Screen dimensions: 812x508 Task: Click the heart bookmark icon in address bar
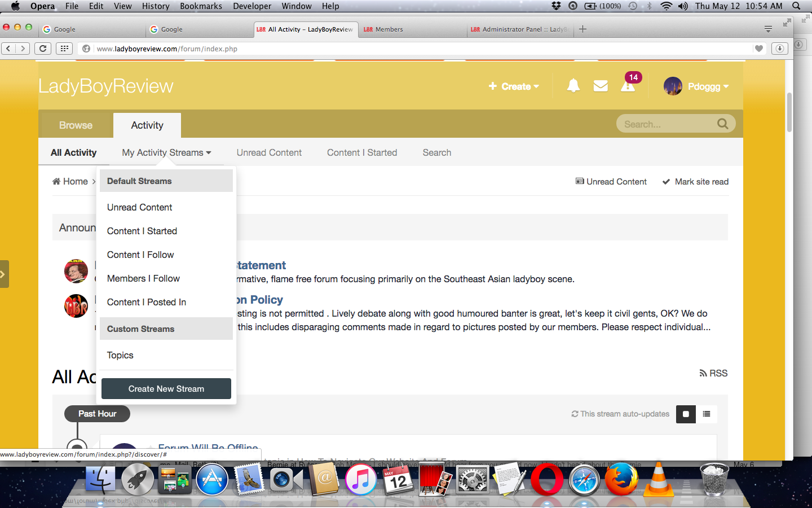759,49
